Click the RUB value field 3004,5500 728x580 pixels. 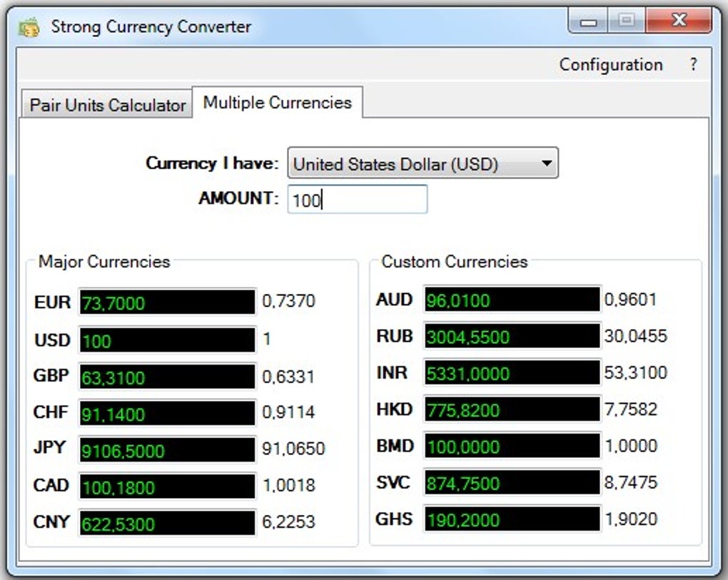[x=512, y=336]
